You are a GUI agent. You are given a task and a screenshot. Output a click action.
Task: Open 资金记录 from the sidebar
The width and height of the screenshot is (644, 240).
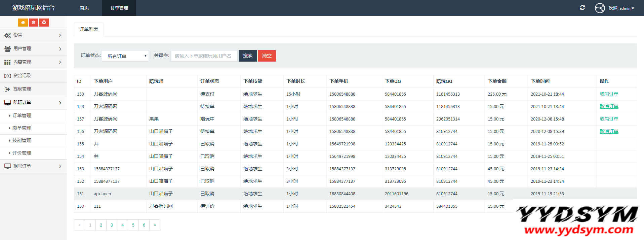(22, 76)
